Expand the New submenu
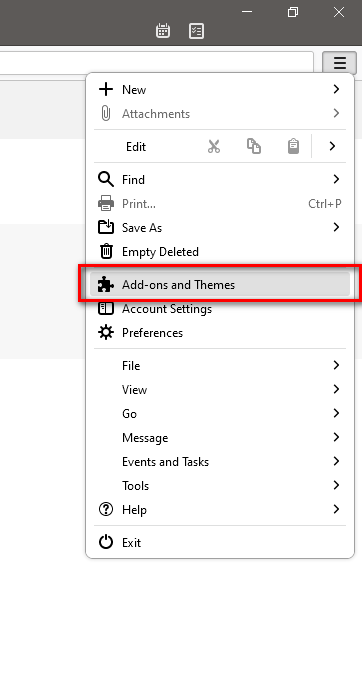Screen dimensions: 362x687 click(220, 89)
